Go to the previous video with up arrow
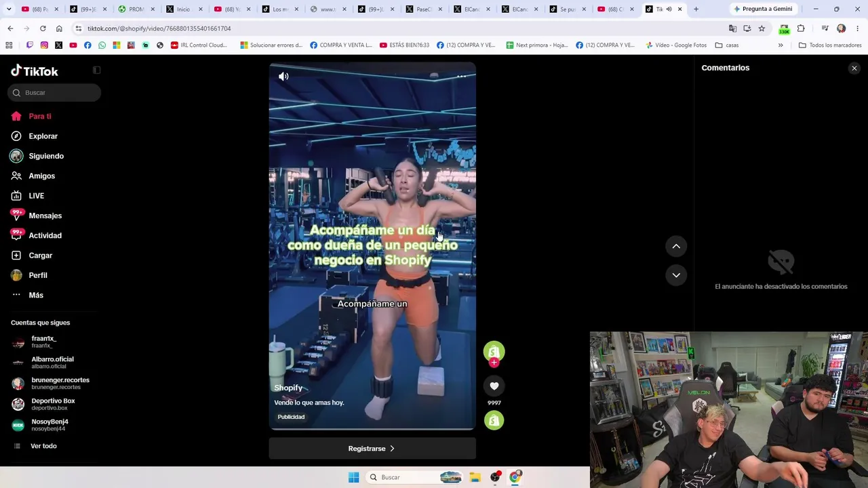The image size is (868, 488). [676, 247]
